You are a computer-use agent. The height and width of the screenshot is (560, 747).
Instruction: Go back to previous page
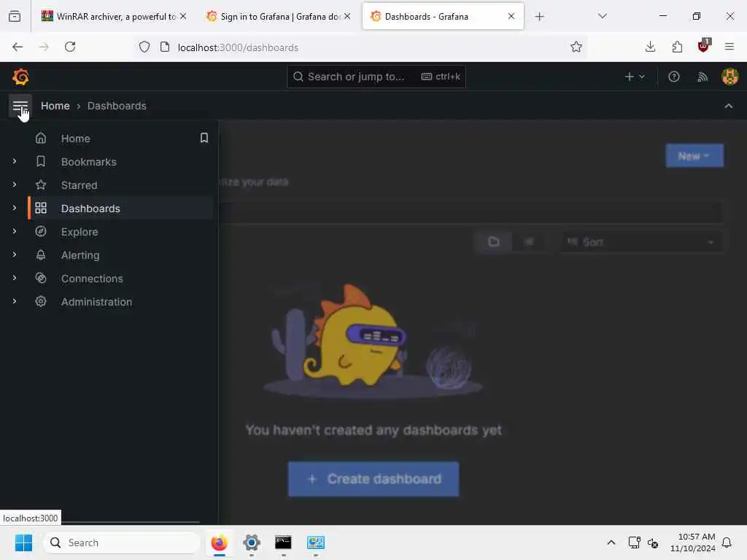(18, 47)
